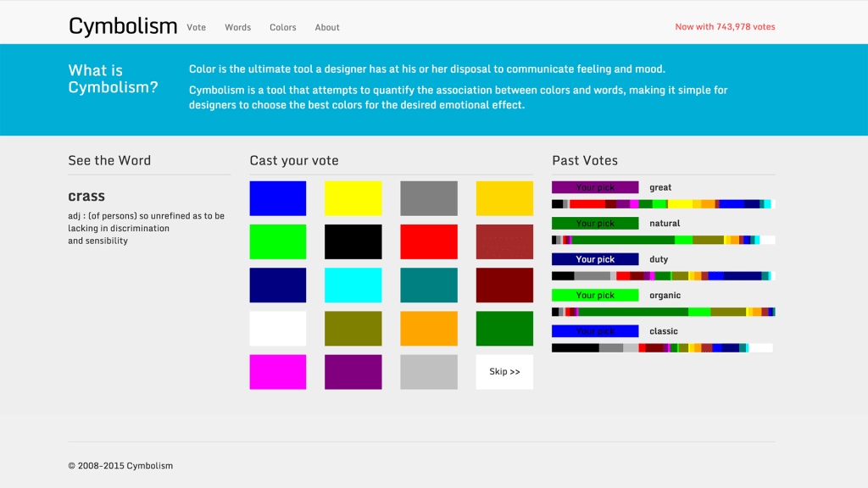This screenshot has width=868, height=488.
Task: Select the bright yellow swatch for crass
Action: [x=353, y=197]
